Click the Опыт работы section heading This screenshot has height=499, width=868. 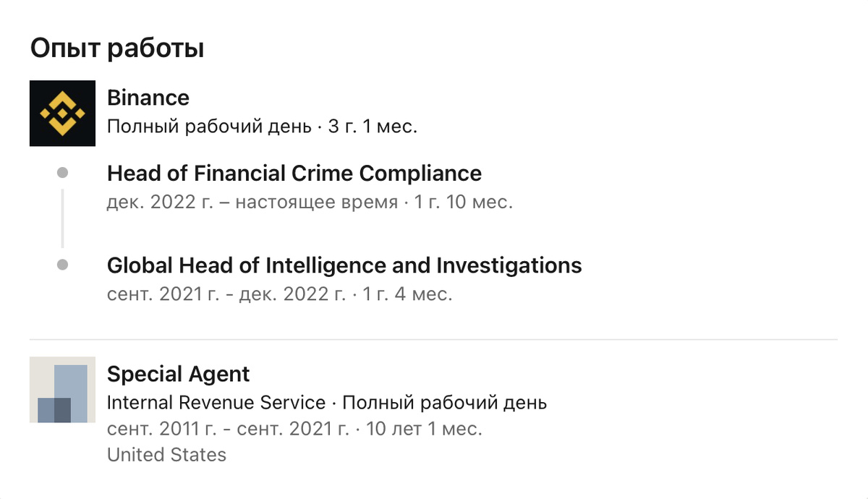117,48
